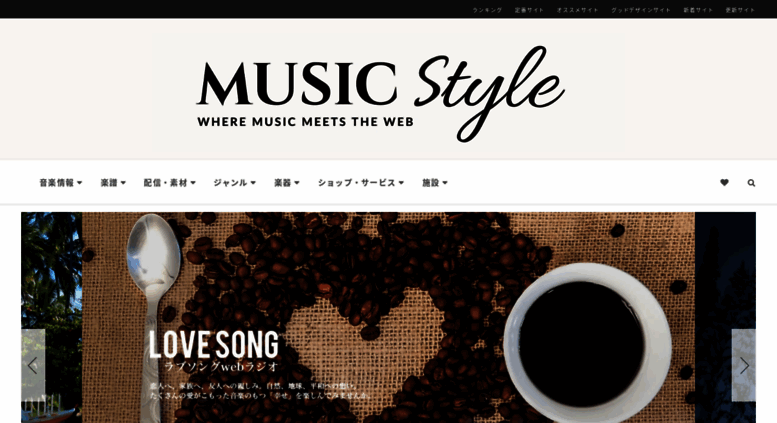Open the search magnifier icon

point(751,183)
